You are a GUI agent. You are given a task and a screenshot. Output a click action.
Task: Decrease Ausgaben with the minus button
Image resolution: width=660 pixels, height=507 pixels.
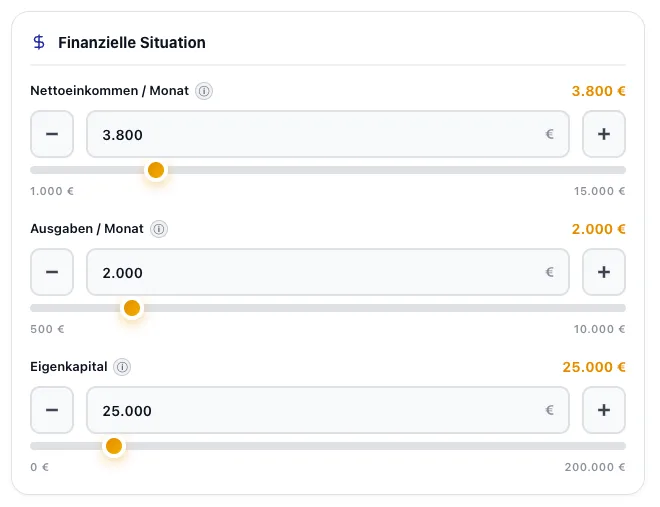point(52,272)
